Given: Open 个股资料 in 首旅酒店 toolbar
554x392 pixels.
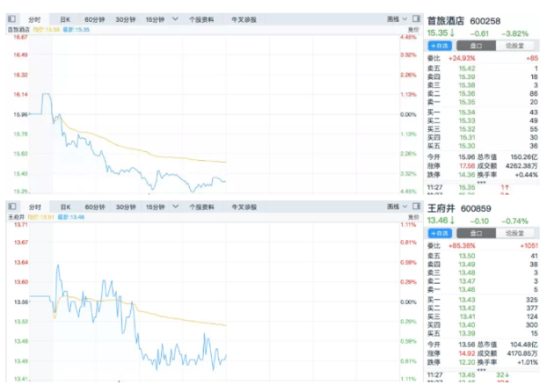Looking at the screenshot, I should (x=201, y=19).
